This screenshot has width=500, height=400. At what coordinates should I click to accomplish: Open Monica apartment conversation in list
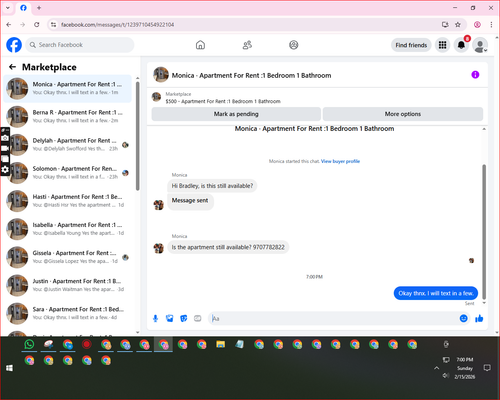67,88
